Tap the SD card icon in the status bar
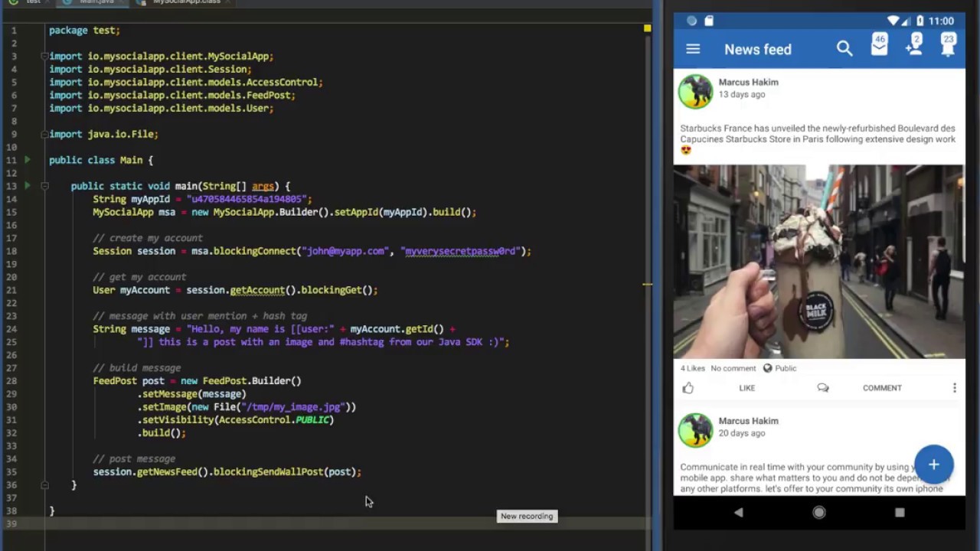The width and height of the screenshot is (980, 551). point(709,21)
